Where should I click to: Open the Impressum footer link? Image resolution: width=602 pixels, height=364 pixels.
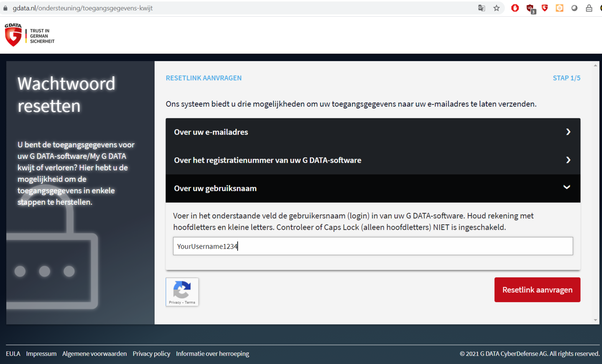click(41, 354)
